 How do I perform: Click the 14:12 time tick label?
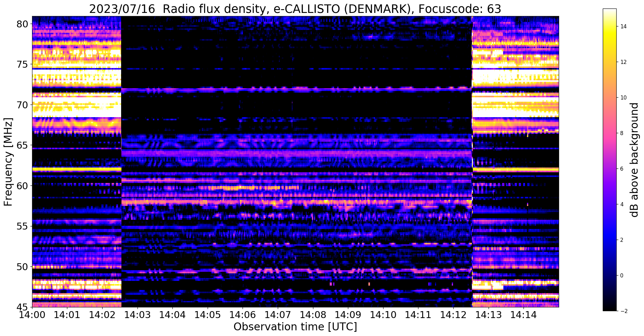tap(453, 314)
